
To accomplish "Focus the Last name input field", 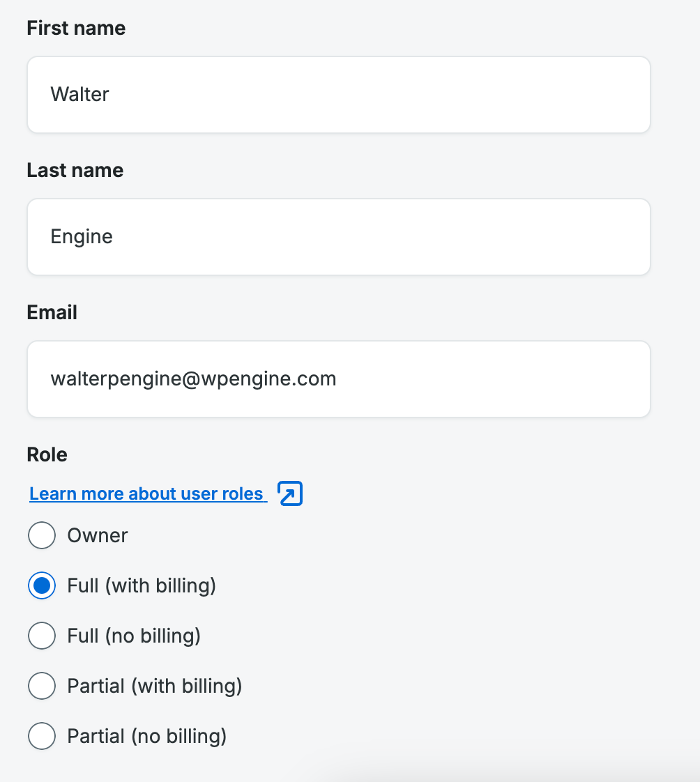I will (339, 237).
